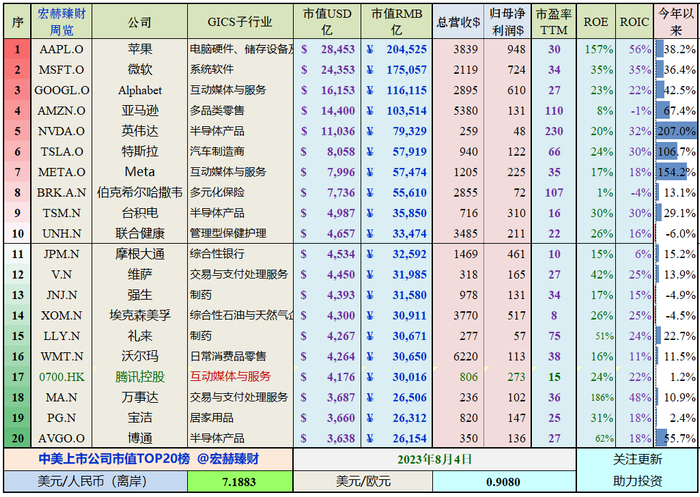Click the 0.9080 USD/EUR rate cell
The height and width of the screenshot is (497, 700).
coord(504,482)
